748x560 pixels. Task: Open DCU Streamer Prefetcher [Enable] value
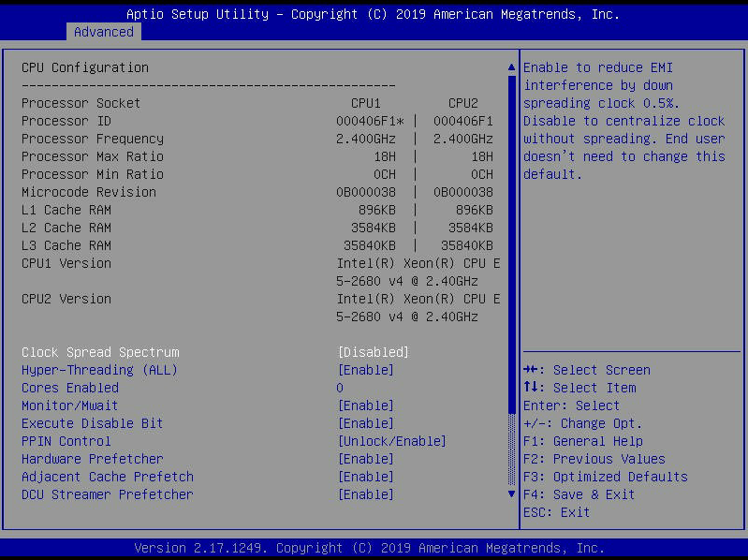[x=365, y=494]
